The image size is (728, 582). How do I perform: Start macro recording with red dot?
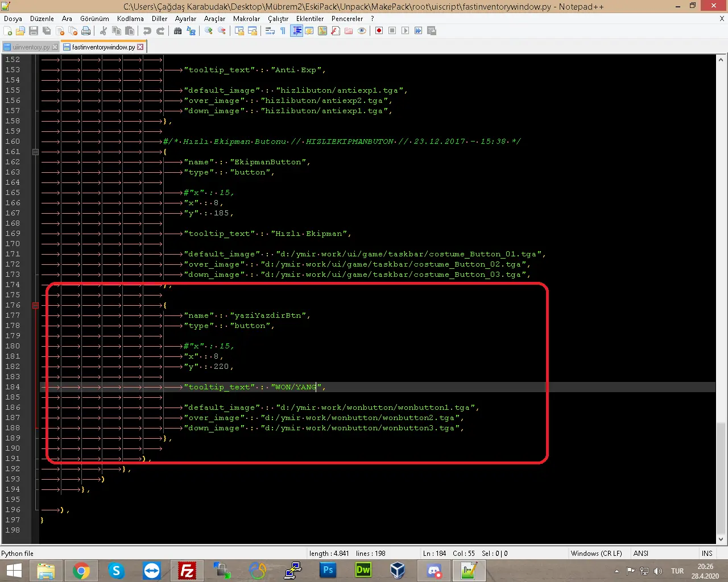pos(379,31)
